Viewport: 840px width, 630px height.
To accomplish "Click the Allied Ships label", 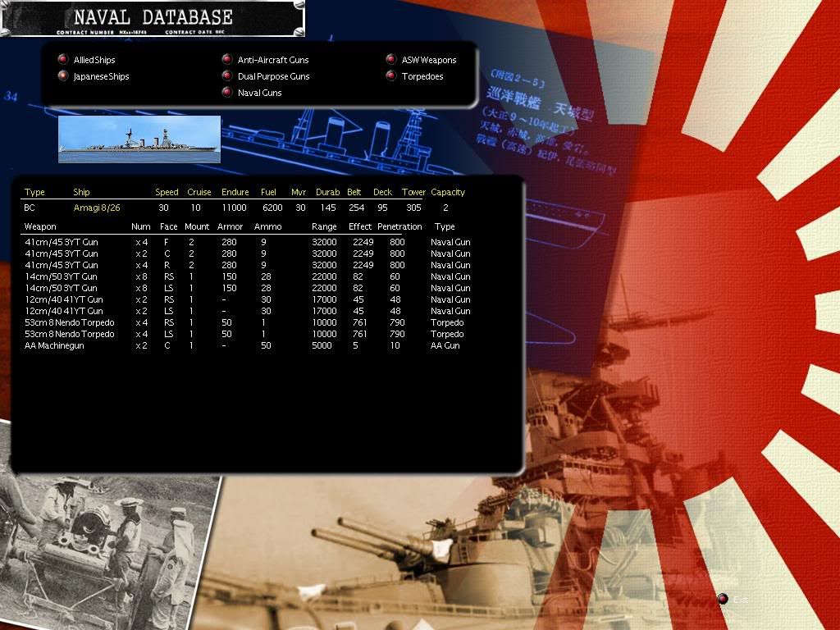I will coord(94,60).
